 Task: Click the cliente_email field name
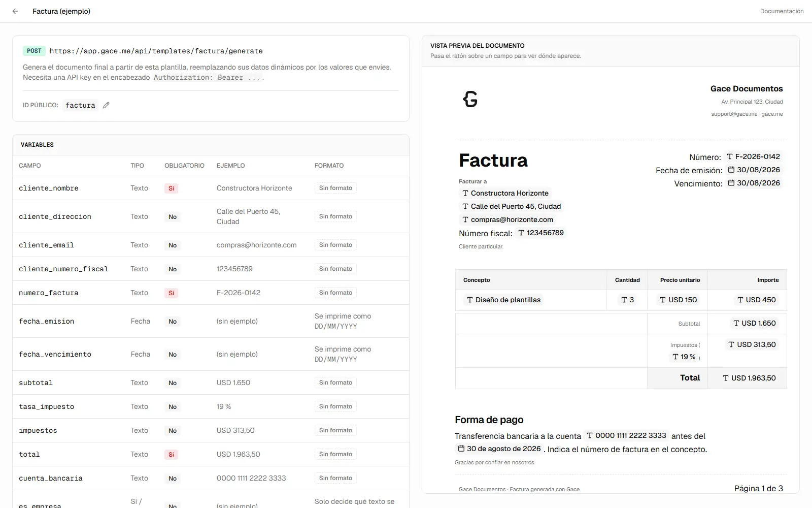point(47,245)
